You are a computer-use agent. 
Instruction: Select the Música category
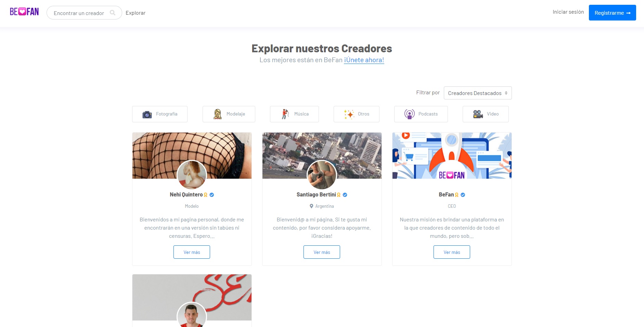[294, 114]
